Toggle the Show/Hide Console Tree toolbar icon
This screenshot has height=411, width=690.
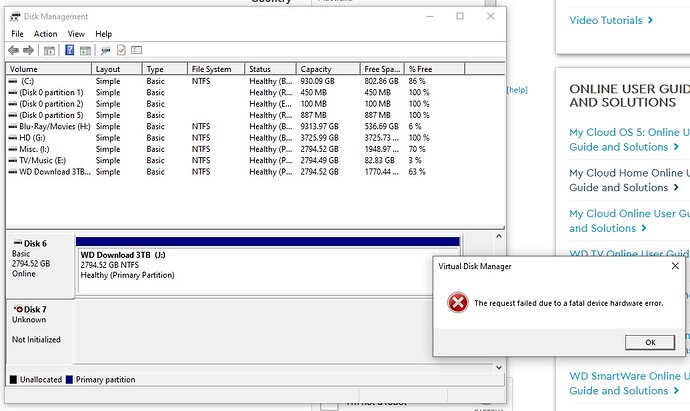[49, 51]
